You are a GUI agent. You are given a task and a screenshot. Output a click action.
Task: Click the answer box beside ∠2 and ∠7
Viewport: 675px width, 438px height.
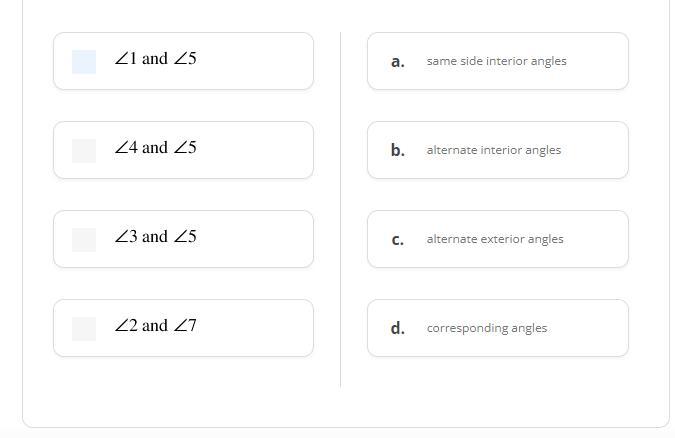pyautogui.click(x=84, y=329)
